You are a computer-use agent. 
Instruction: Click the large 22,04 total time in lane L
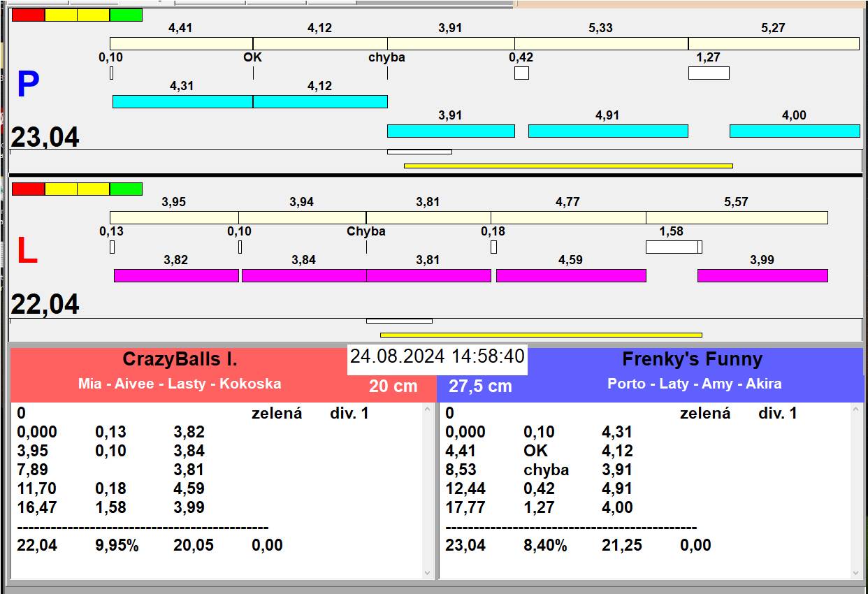point(45,305)
